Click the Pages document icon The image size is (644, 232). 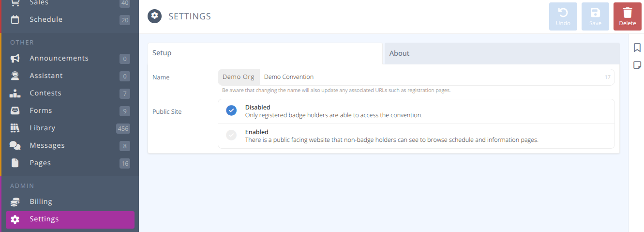click(15, 163)
